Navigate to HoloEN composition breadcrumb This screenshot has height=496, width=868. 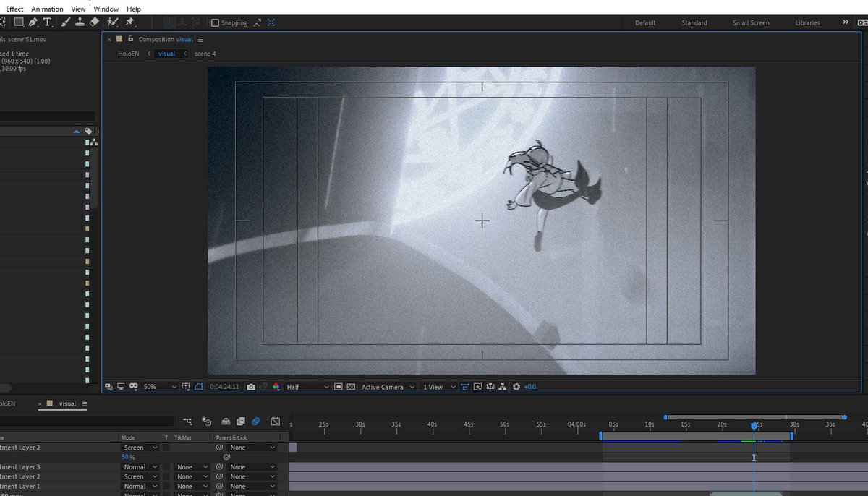point(128,54)
